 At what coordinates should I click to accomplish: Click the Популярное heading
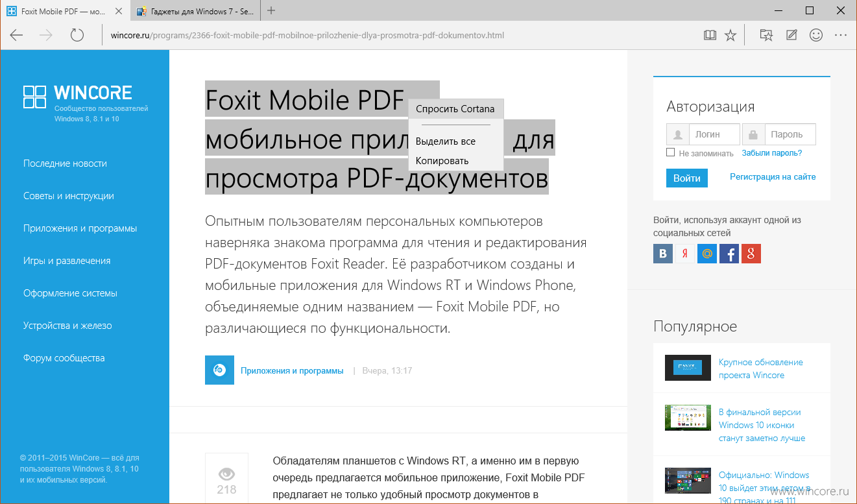[x=695, y=326]
